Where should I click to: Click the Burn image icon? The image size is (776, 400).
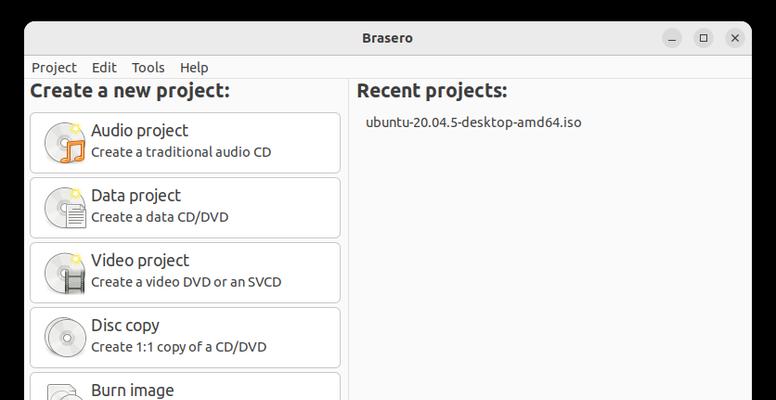(x=65, y=392)
